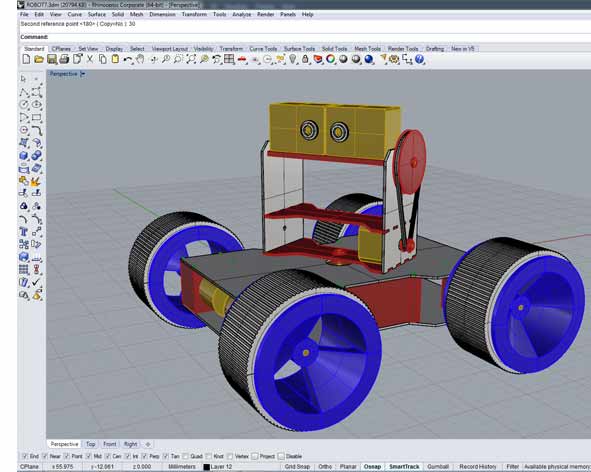The width and height of the screenshot is (591, 472).
Task: Click the black Layer 12 color swatch
Action: (207, 467)
